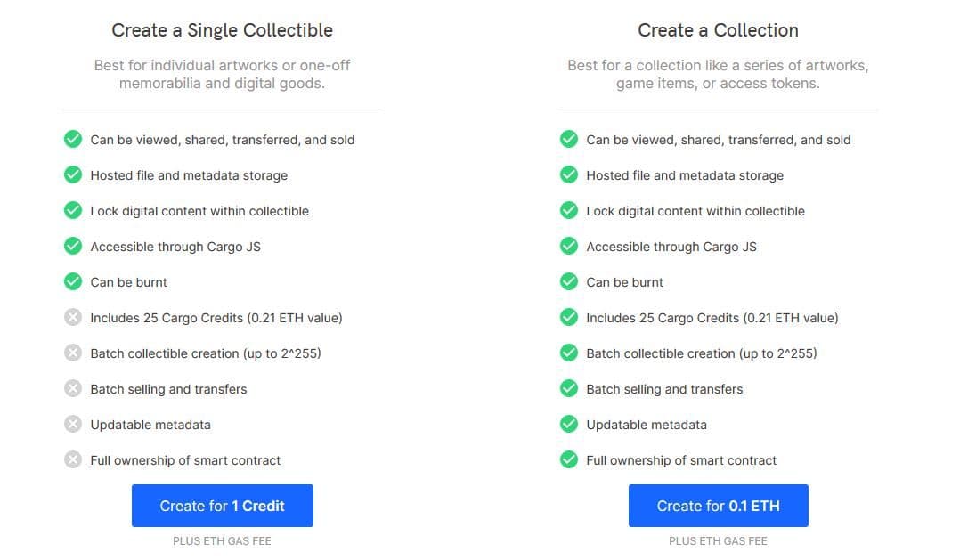Image resolution: width=976 pixels, height=560 pixels.
Task: Click gray X beside Single Collectible 'Includes 25 Cargo Credits'
Action: (x=73, y=318)
